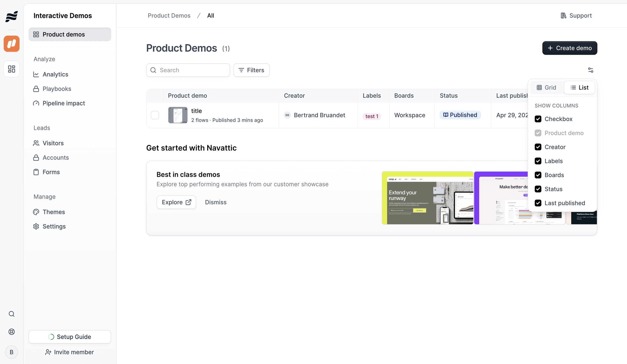
Task: Uncheck the Creator column checkbox
Action: (x=538, y=147)
